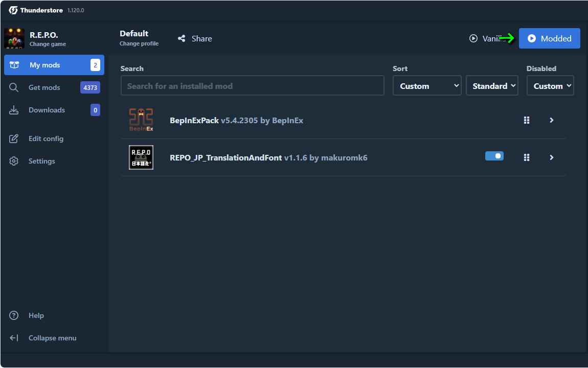
Task: Click the Default profile name
Action: (x=134, y=33)
